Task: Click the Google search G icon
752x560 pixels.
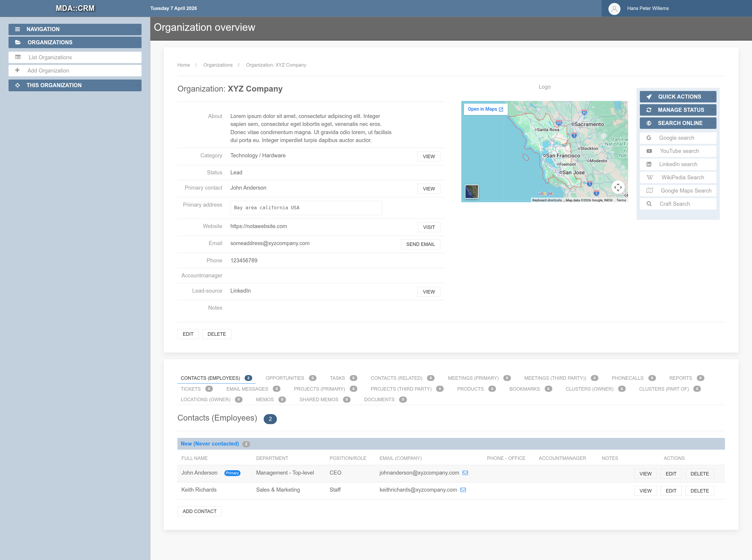Action: [x=649, y=138]
